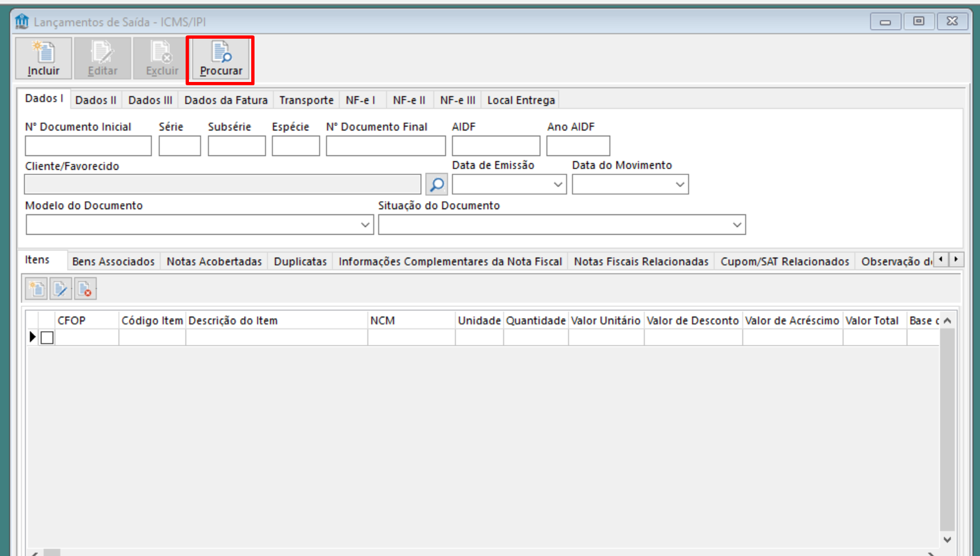Close the Lançamentos de Saída window
Image resolution: width=980 pixels, height=556 pixels.
(x=952, y=22)
